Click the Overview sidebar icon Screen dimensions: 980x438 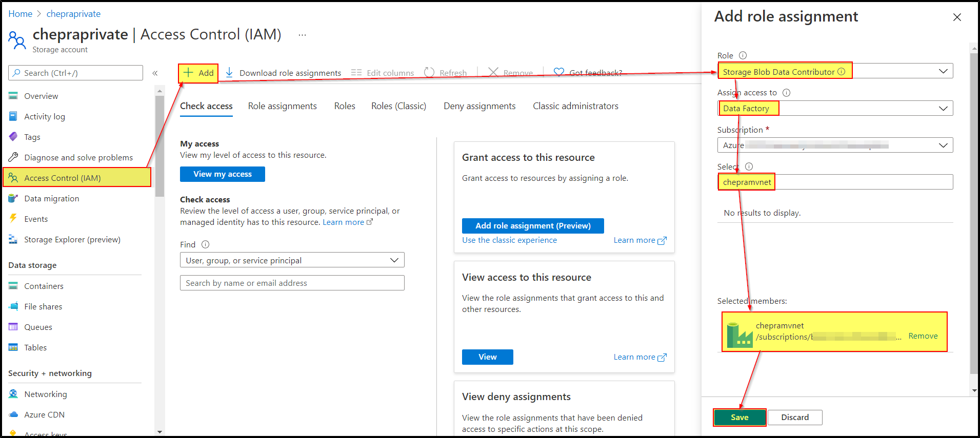click(x=13, y=96)
